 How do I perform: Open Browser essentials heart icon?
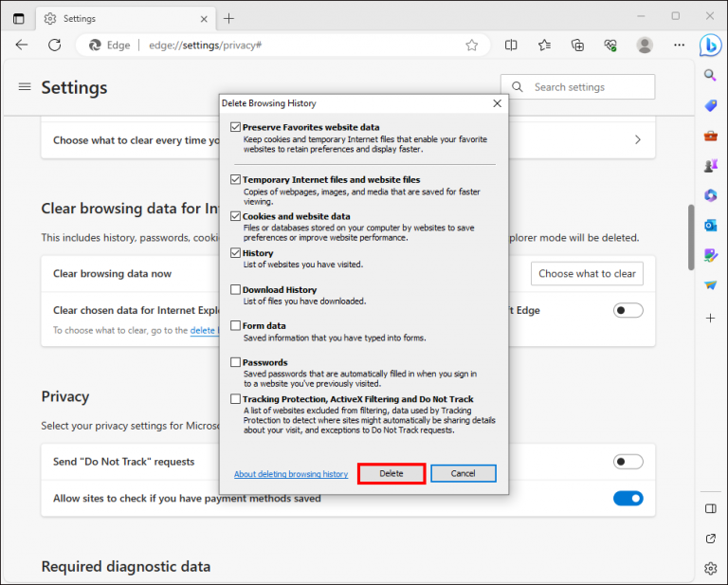[x=610, y=45]
